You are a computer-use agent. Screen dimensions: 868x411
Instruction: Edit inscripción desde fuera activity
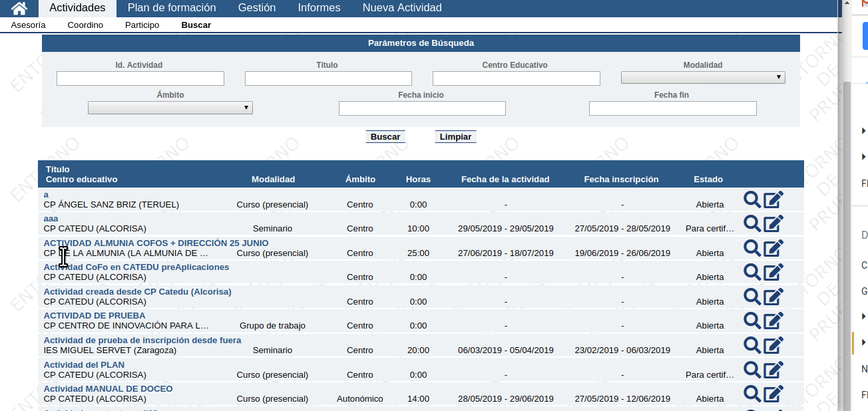773,345
